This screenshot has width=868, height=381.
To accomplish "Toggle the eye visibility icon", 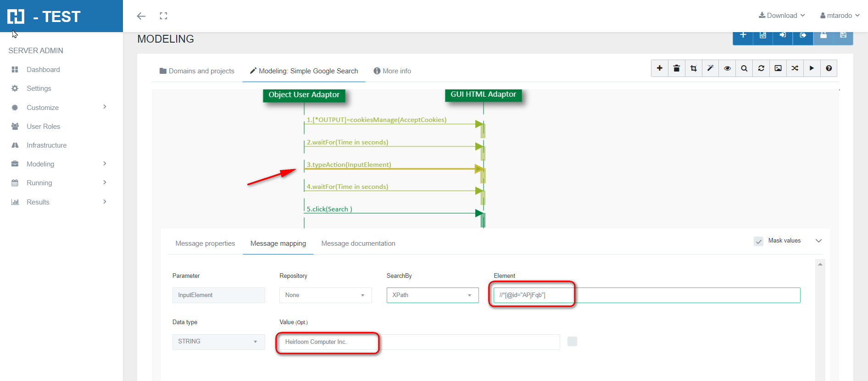I will click(727, 68).
